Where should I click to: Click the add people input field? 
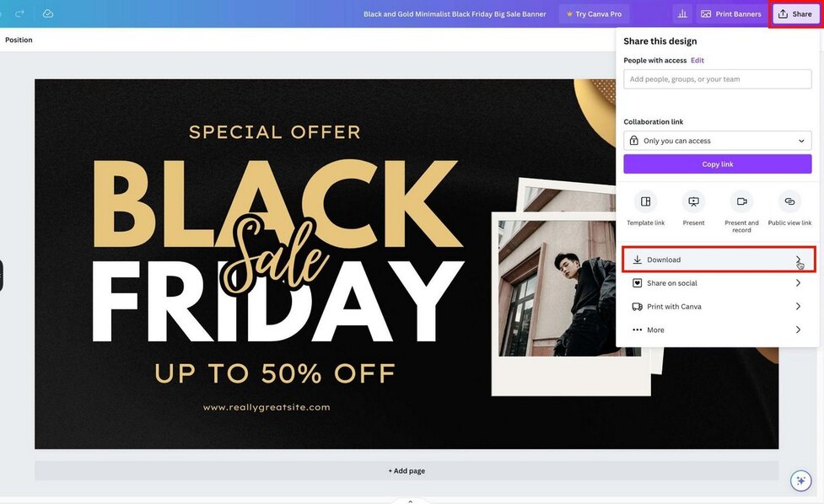coord(717,79)
